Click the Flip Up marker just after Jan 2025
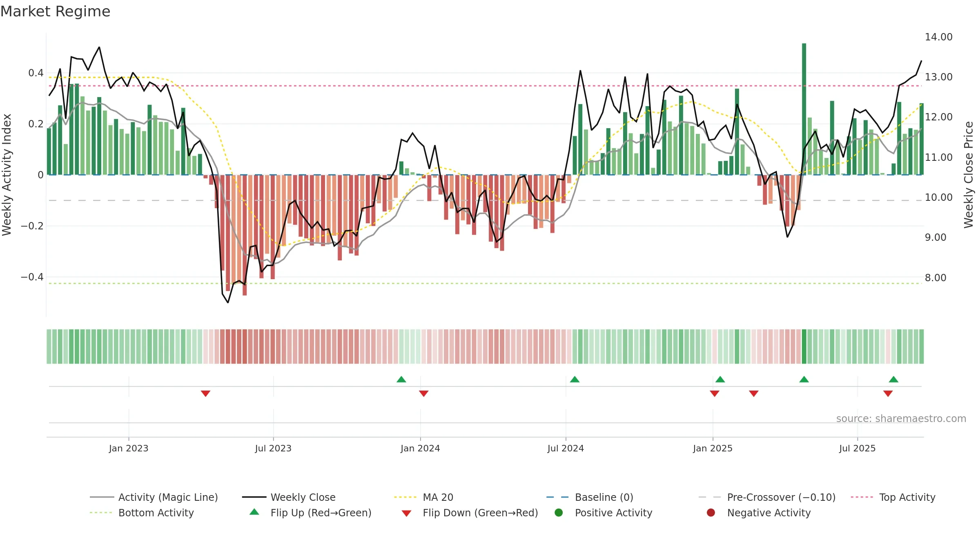 tap(720, 379)
